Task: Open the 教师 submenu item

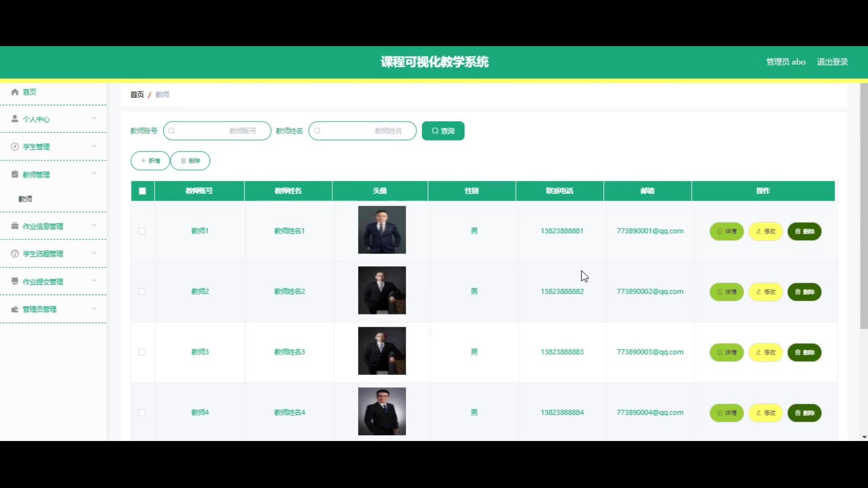Action: pyautogui.click(x=53, y=199)
